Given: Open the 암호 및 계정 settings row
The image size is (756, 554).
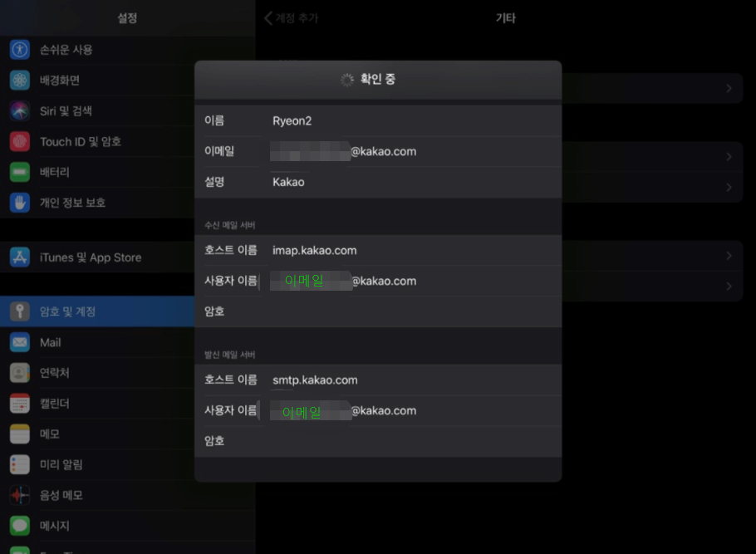Looking at the screenshot, I should pyautogui.click(x=97, y=311).
